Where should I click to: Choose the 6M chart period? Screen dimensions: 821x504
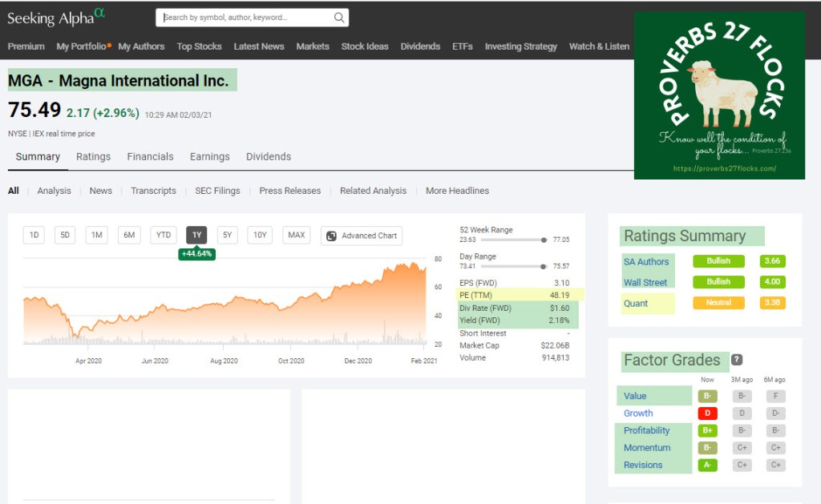[128, 236]
